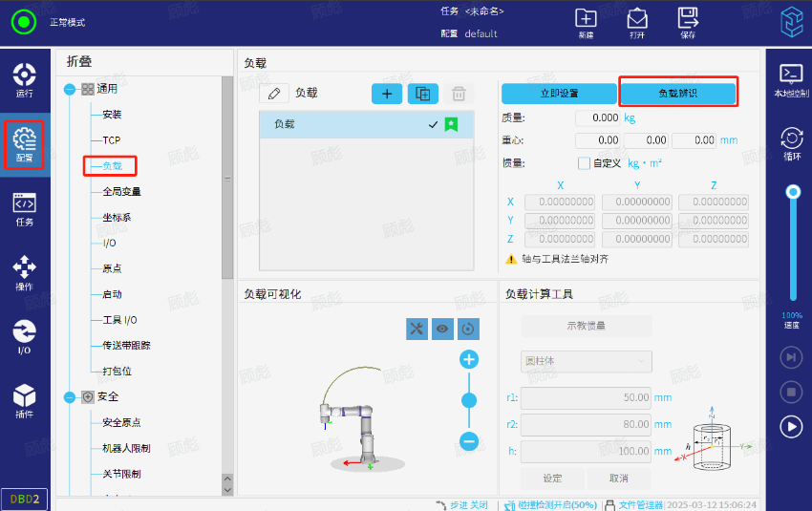
Task: Open the 任务 (Task) sidebar page
Action: (25, 208)
